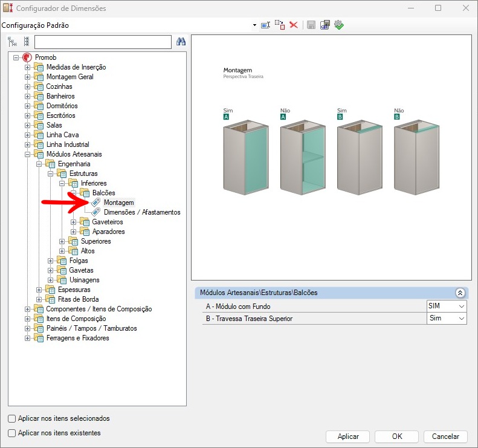This screenshot has width=478, height=448.
Task: Click the rename configuration icon
Action: (266, 25)
